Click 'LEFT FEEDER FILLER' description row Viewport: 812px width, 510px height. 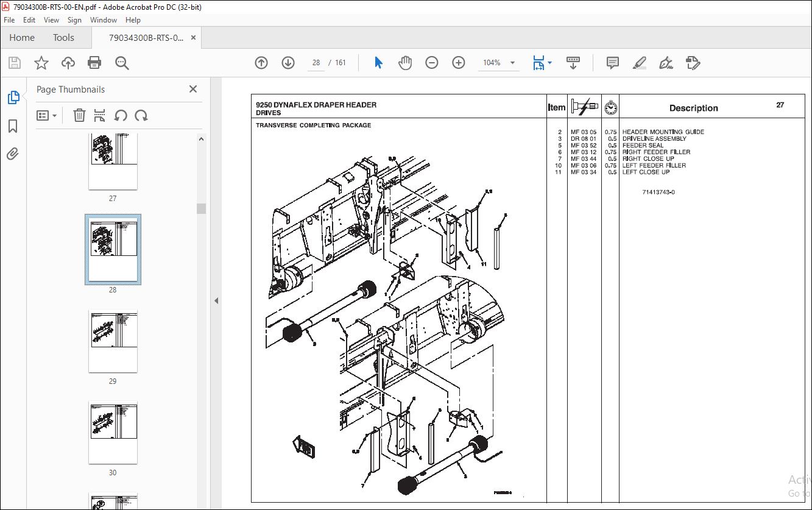654,165
